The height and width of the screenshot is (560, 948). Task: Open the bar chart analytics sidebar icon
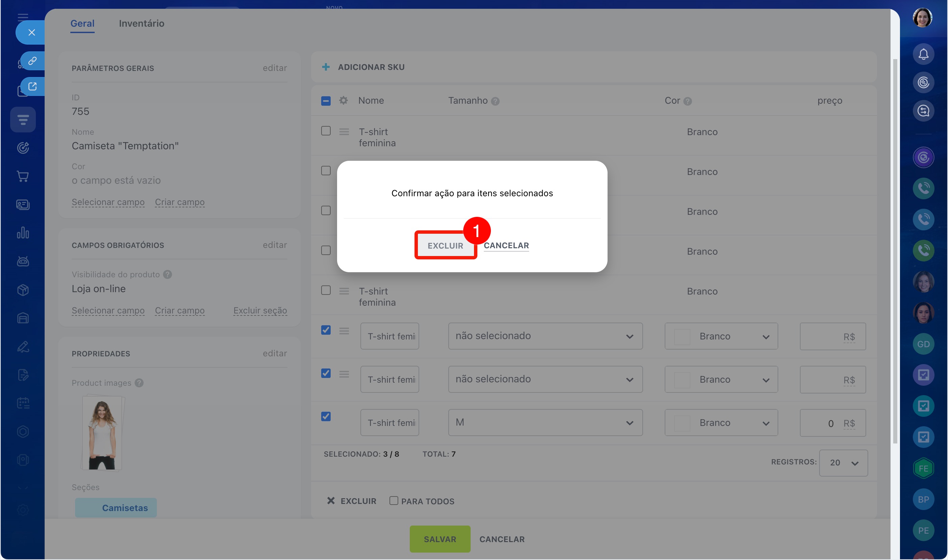(23, 233)
